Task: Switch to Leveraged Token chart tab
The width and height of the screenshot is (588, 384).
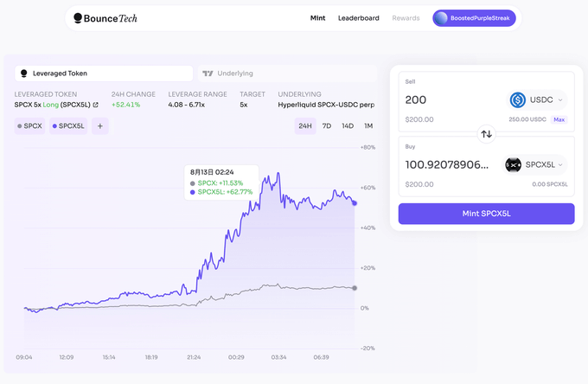Action: click(x=104, y=74)
